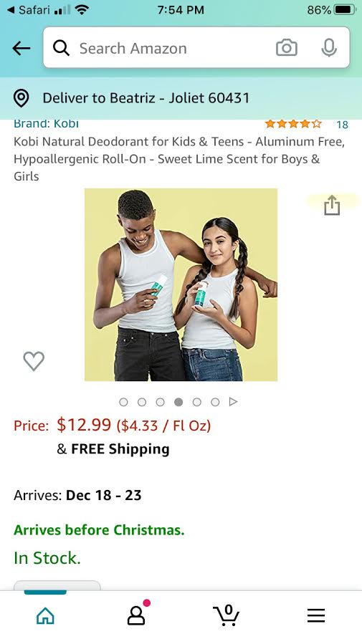Select the first image carousel dot
The image size is (362, 644).
(123, 402)
